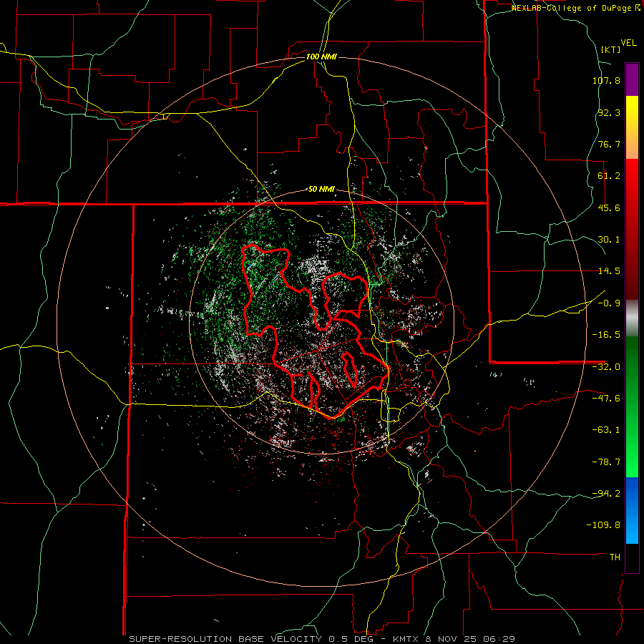Viewport: 644px width, 644px height.
Task: Click the 92.3 legend value
Action: click(609, 112)
